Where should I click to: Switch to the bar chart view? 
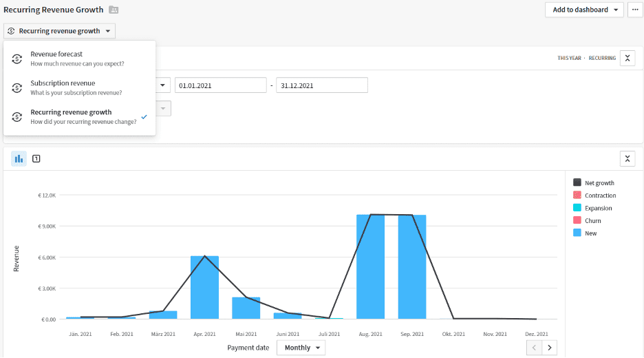(x=19, y=158)
